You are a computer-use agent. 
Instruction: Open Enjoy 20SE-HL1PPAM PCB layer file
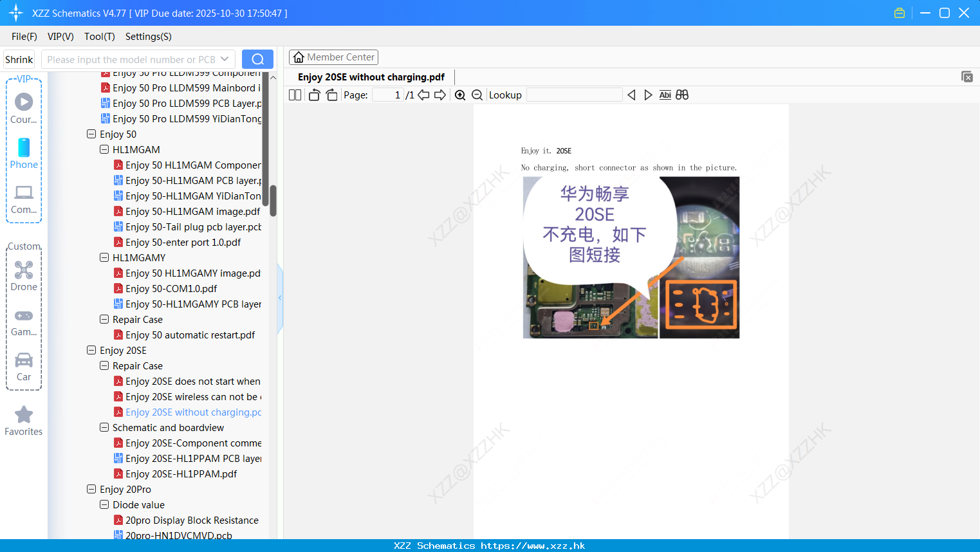[187, 458]
